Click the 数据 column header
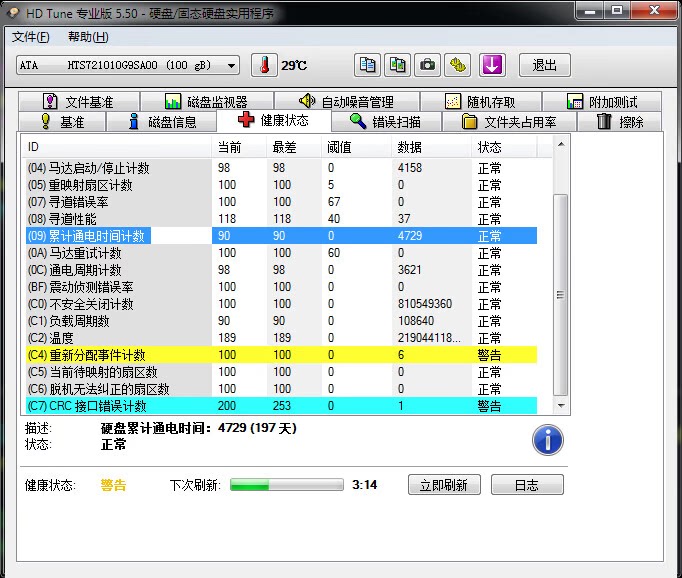The image size is (682, 578). (x=431, y=147)
